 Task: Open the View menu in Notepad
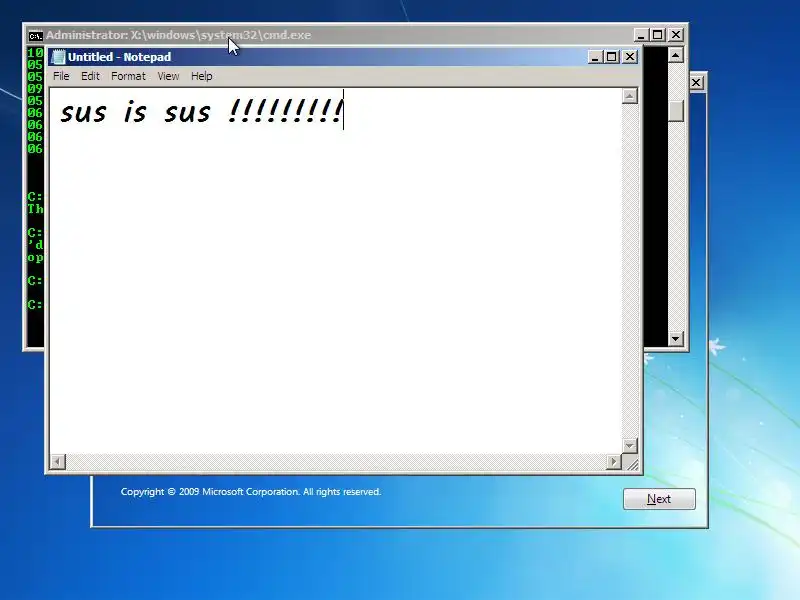click(x=168, y=76)
